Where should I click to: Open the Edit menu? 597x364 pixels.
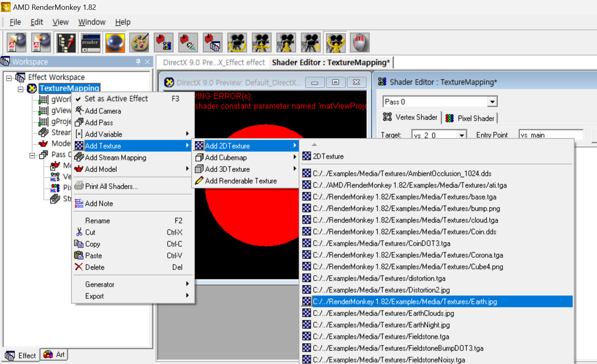[37, 22]
